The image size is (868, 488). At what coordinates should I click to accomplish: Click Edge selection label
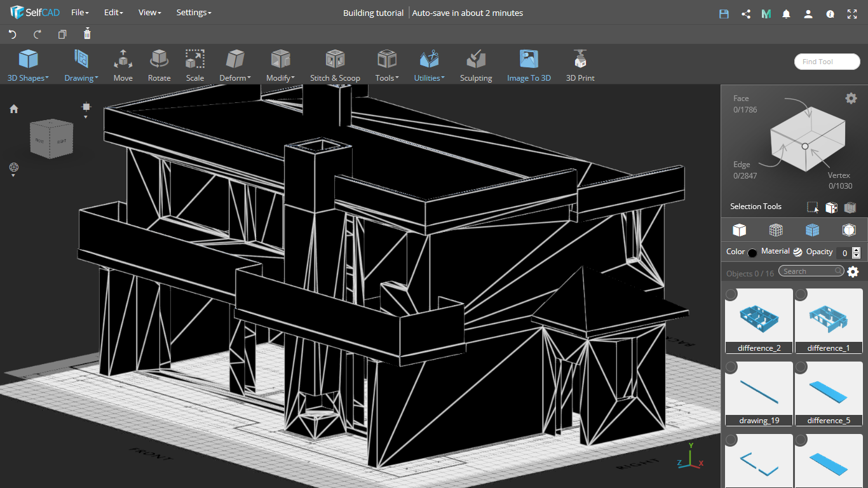pyautogui.click(x=742, y=165)
